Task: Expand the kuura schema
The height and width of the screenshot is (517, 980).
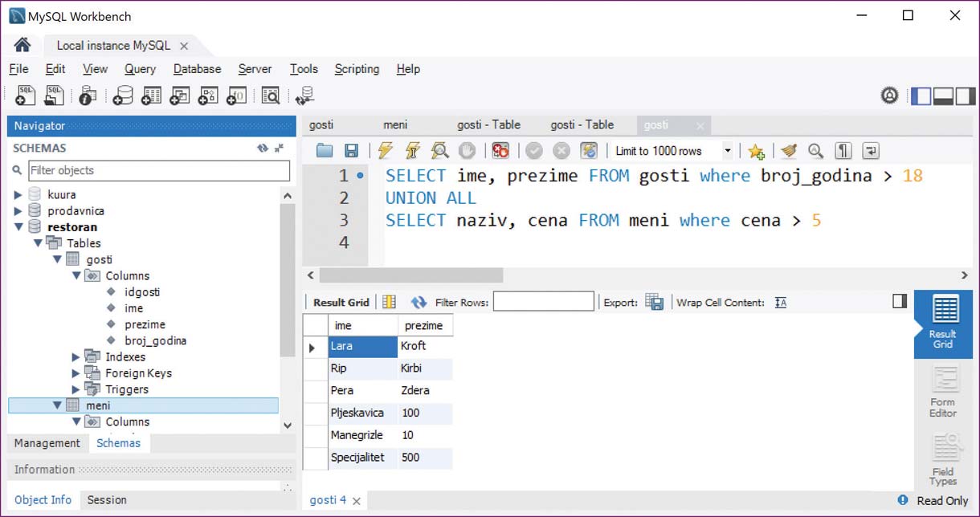Action: pyautogui.click(x=18, y=194)
